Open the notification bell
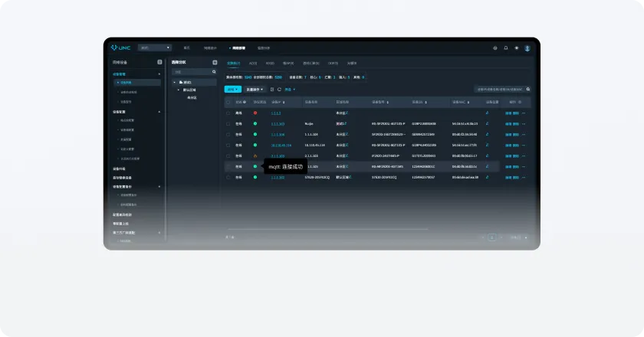644x337 pixels. pos(505,48)
